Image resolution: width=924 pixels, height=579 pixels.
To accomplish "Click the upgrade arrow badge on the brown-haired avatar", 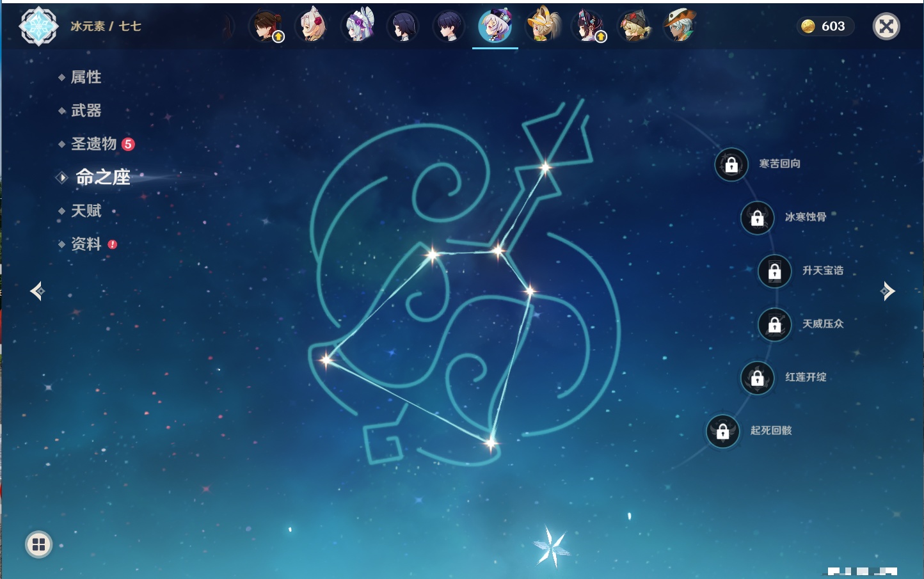I will tap(278, 37).
